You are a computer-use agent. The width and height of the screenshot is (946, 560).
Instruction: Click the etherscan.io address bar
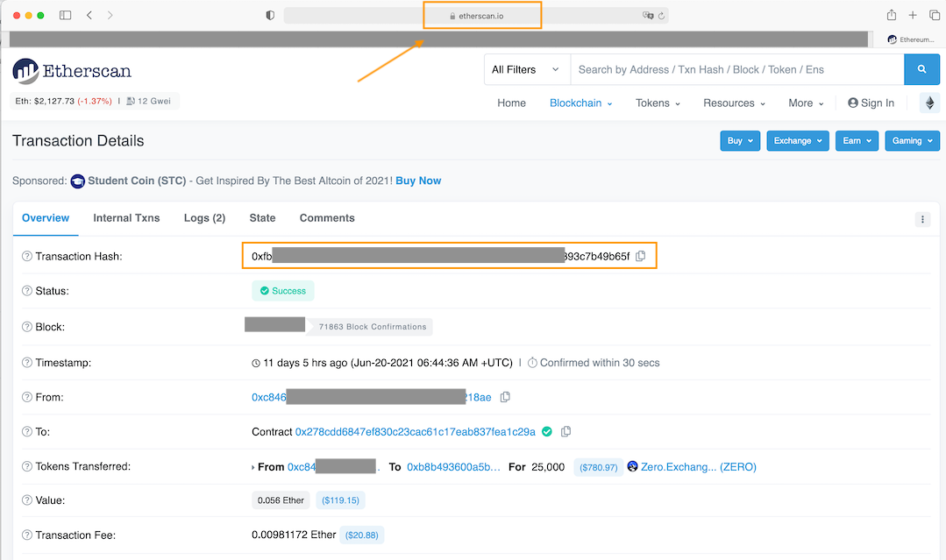(x=476, y=16)
